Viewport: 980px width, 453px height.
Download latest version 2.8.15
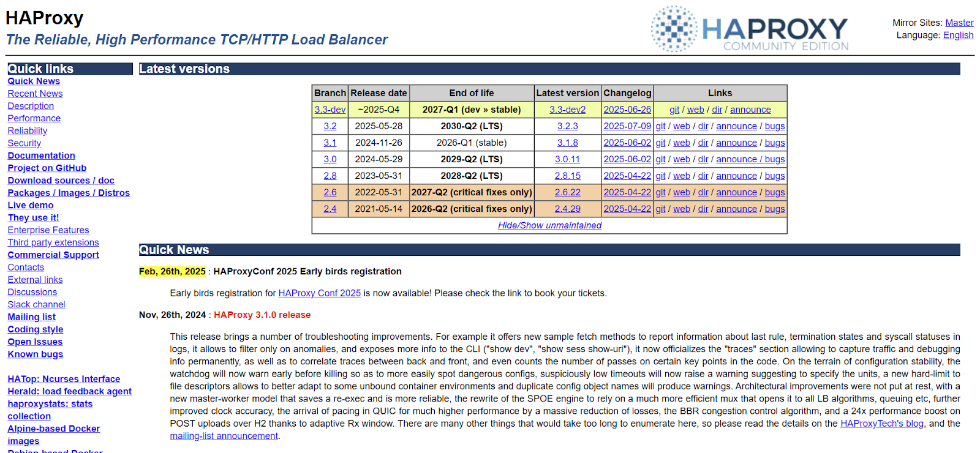[x=567, y=176]
